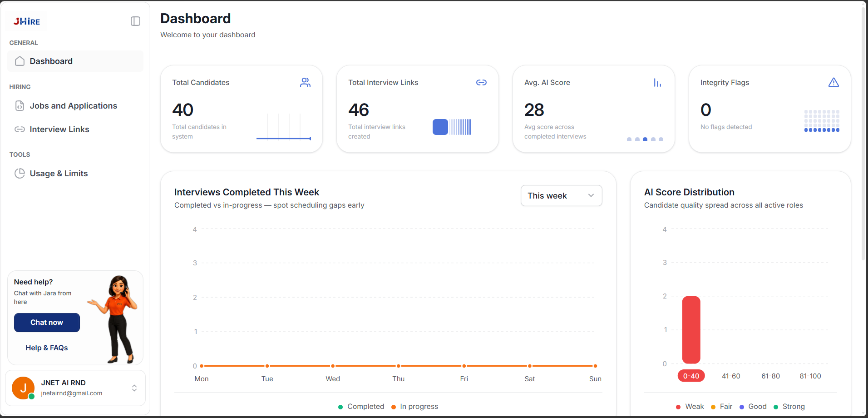Screen dimensions: 868x418
Task: Click the Dashboard home icon in sidebar
Action: (x=20, y=61)
